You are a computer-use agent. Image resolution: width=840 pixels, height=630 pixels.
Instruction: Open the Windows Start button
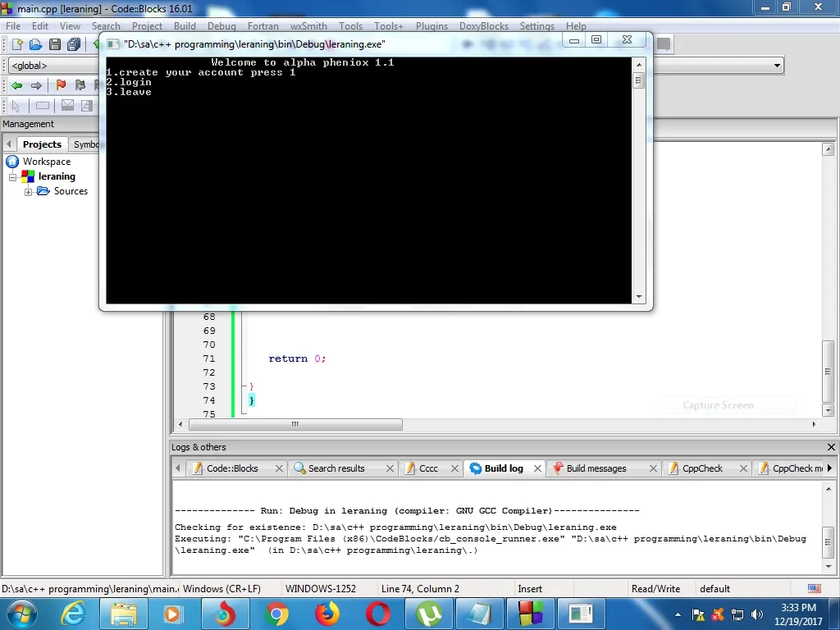pos(21,614)
